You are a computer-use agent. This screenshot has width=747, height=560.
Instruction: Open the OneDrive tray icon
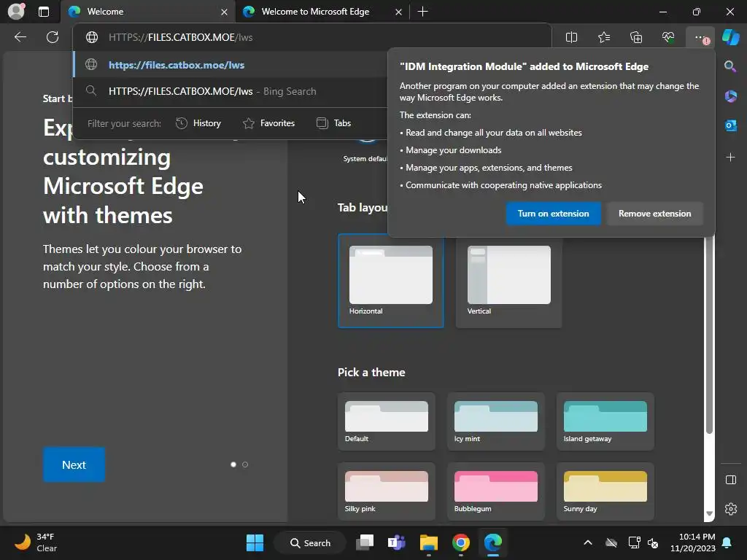click(611, 542)
